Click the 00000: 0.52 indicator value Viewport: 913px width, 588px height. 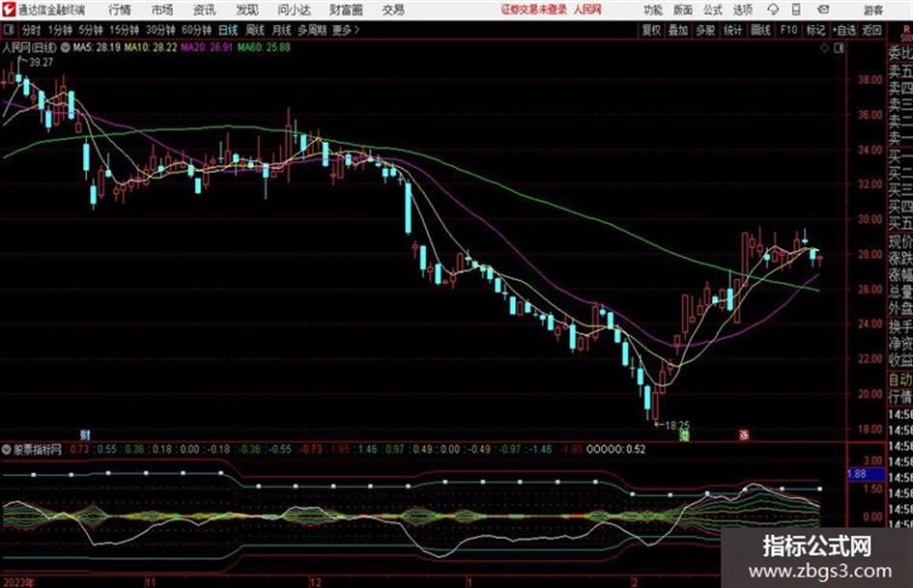click(615, 449)
